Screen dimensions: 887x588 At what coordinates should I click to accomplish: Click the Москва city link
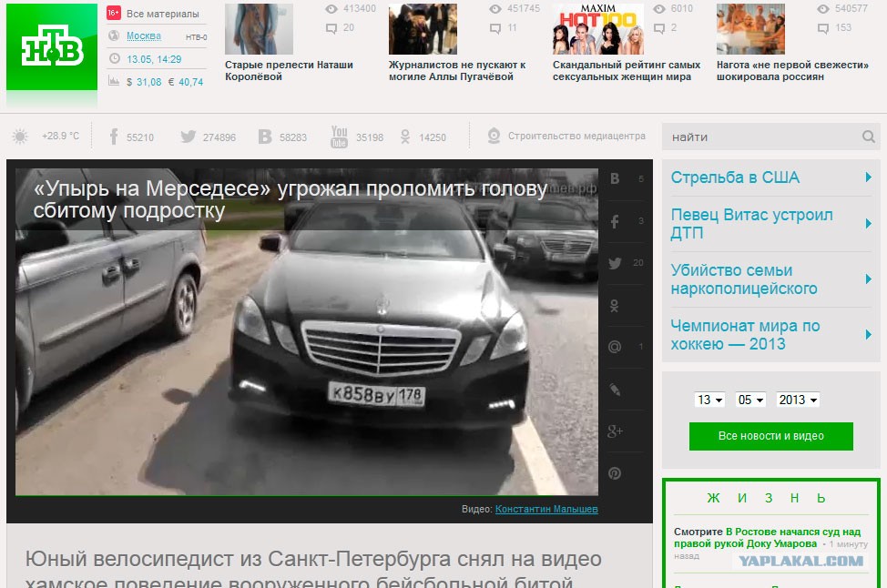point(144,36)
